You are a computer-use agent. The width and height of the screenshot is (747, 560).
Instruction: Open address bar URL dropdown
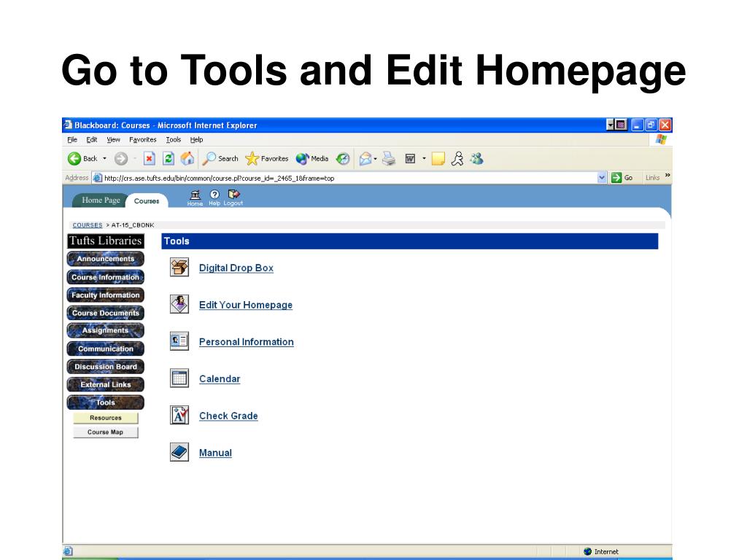click(x=602, y=178)
